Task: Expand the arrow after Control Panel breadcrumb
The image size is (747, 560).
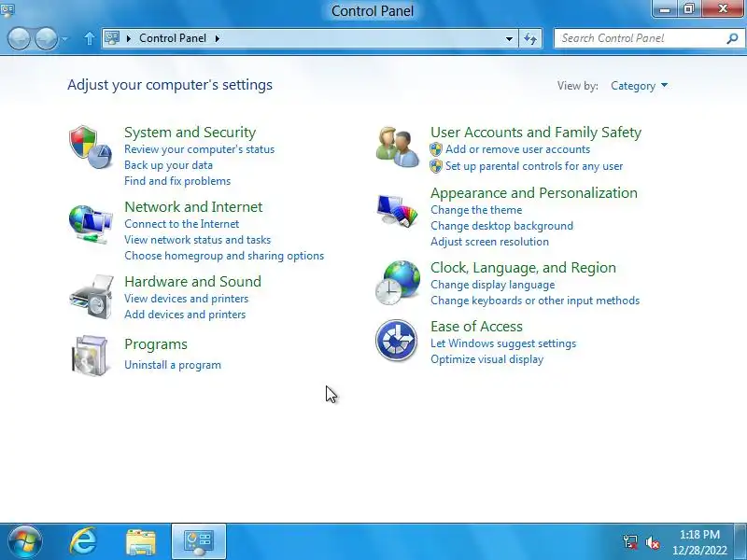Action: tap(218, 38)
